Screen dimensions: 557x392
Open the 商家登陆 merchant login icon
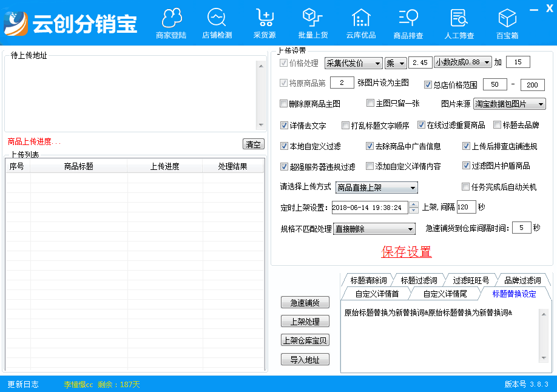[171, 23]
